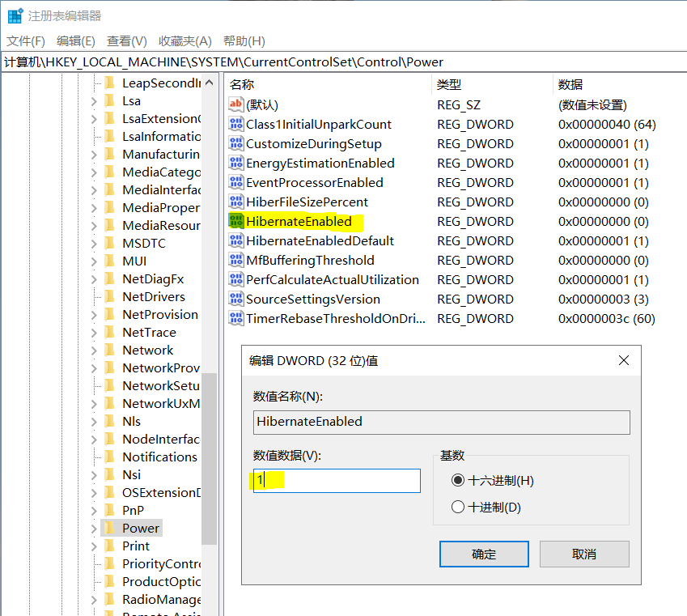Click the (默认) string value icon
The width and height of the screenshot is (687, 616).
tap(236, 104)
